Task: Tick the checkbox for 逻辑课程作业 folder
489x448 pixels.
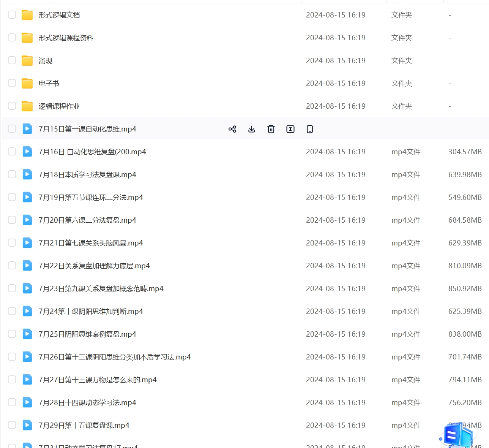Action: pos(12,106)
